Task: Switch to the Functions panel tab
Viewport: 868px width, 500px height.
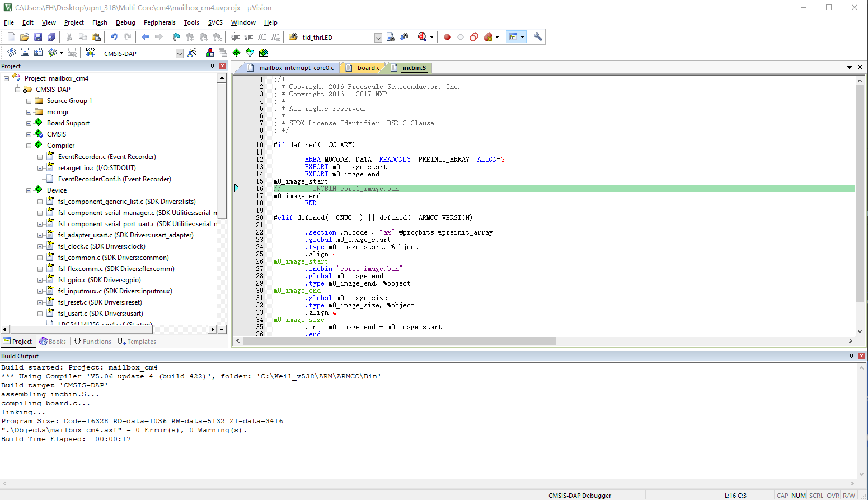Action: pos(93,342)
